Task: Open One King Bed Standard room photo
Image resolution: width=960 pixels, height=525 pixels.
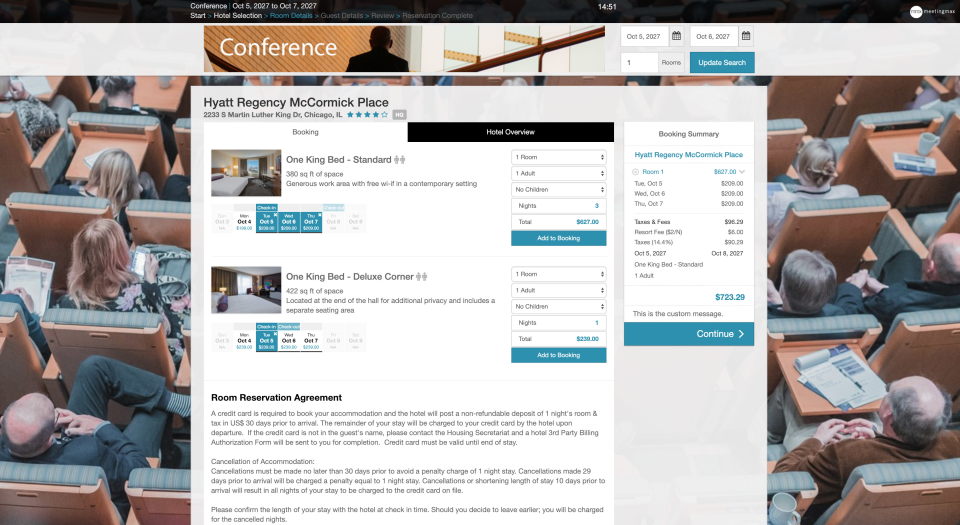Action: click(x=246, y=173)
